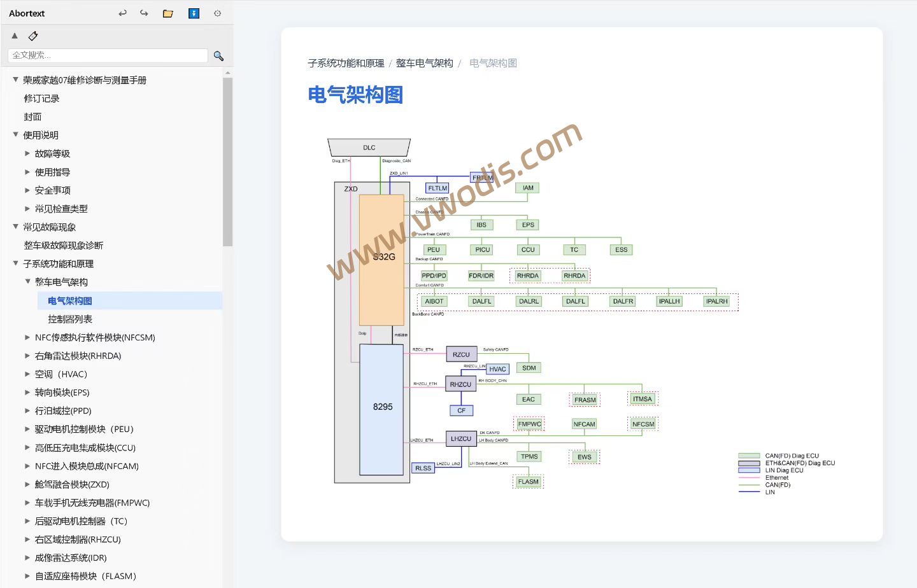
Task: Click the 8295 block in the diagram
Action: (x=382, y=410)
